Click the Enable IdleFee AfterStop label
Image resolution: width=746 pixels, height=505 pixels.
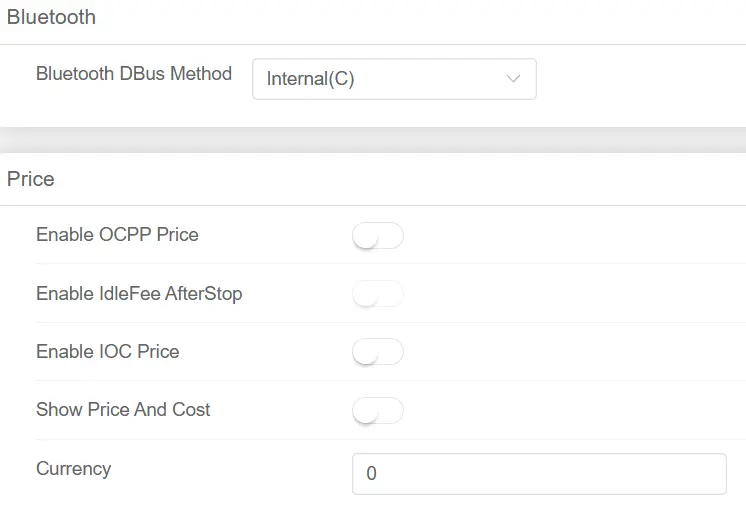click(x=139, y=294)
